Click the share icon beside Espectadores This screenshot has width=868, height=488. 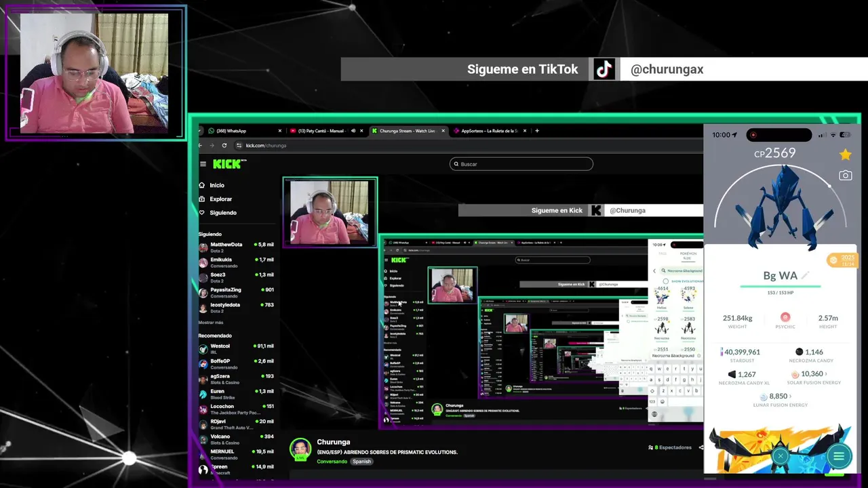click(x=701, y=447)
